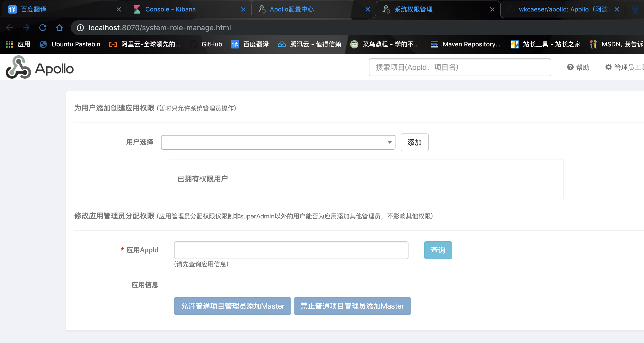
Task: Open the Ubuntu Pastebin bookmark
Action: pos(69,44)
